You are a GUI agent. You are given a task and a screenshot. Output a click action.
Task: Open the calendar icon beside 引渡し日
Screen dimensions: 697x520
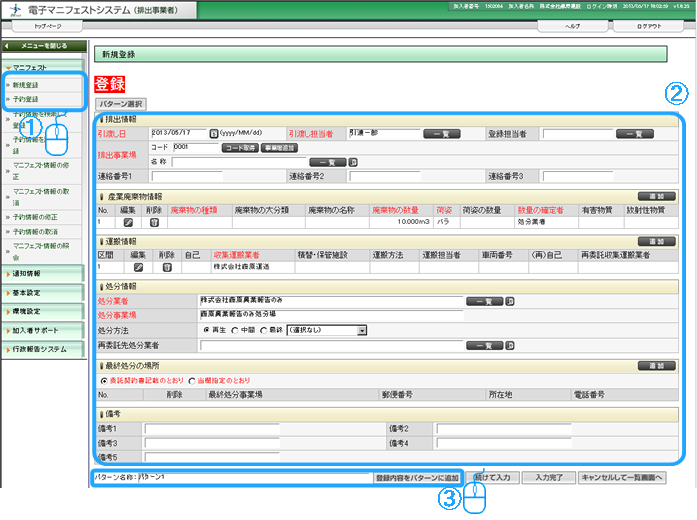pos(213,133)
